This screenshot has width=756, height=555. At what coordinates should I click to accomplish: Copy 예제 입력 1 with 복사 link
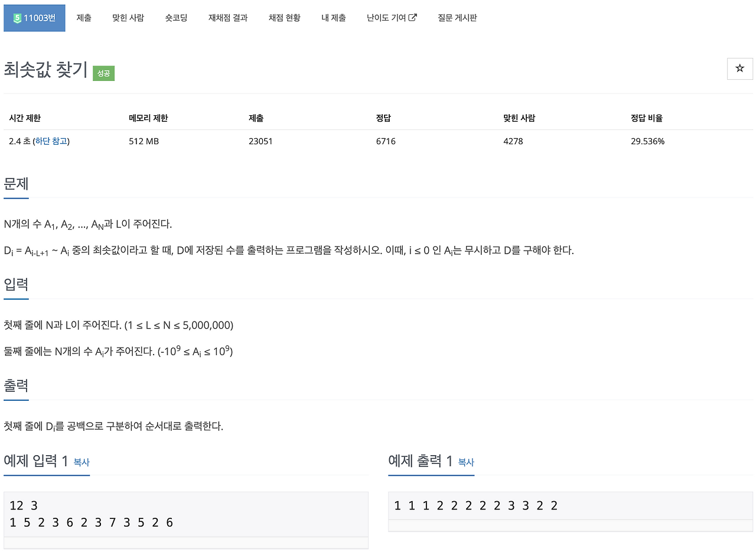point(80,463)
